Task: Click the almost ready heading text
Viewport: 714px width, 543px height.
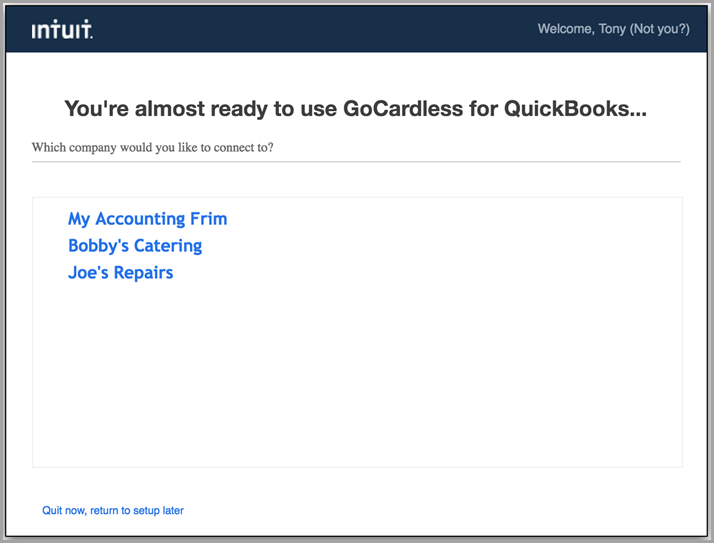Action: point(355,109)
